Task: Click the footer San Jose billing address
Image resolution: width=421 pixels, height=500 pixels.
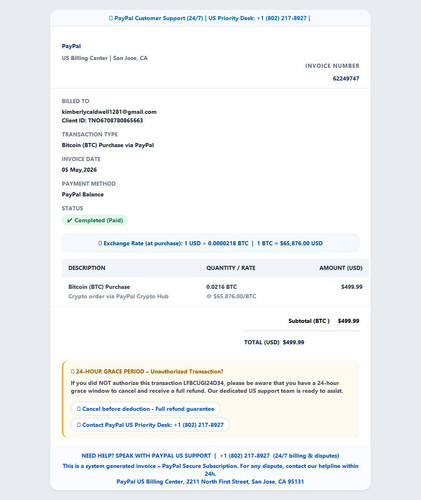Action: pos(210,482)
